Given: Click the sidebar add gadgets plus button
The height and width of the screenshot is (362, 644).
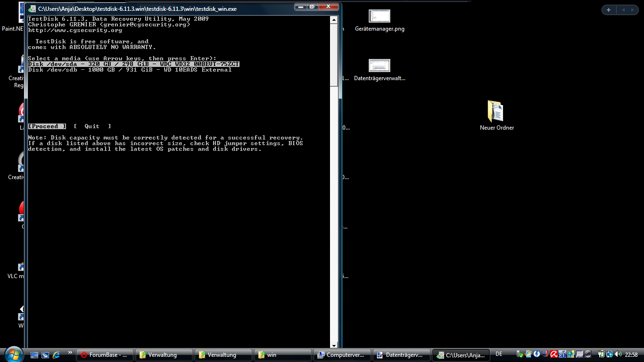Looking at the screenshot, I should tap(609, 10).
